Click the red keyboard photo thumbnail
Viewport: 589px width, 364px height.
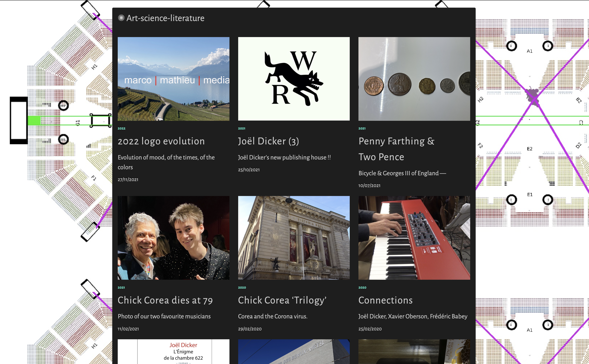click(x=414, y=238)
